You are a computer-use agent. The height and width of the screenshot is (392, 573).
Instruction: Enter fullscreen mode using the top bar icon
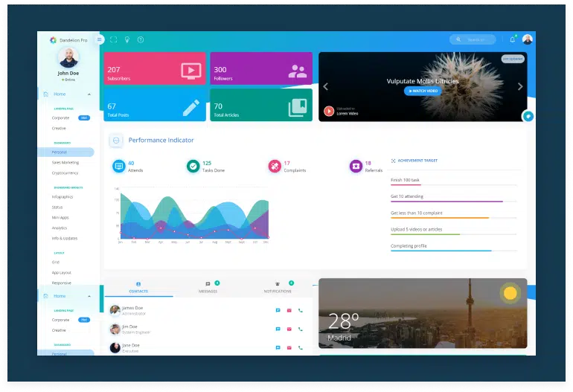114,39
